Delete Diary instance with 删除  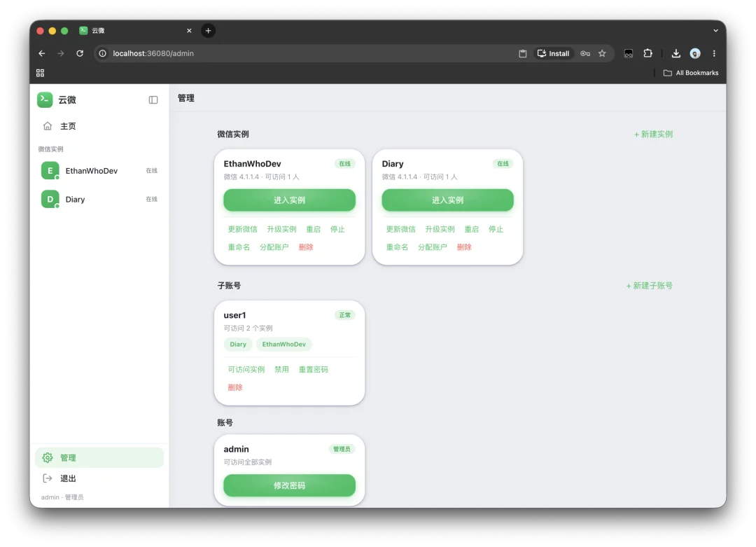[x=464, y=247]
